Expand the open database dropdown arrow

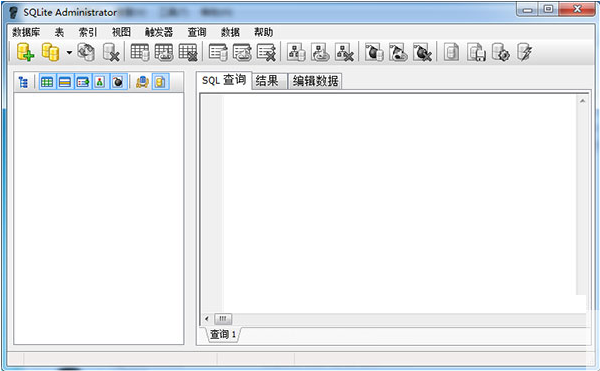(69, 52)
